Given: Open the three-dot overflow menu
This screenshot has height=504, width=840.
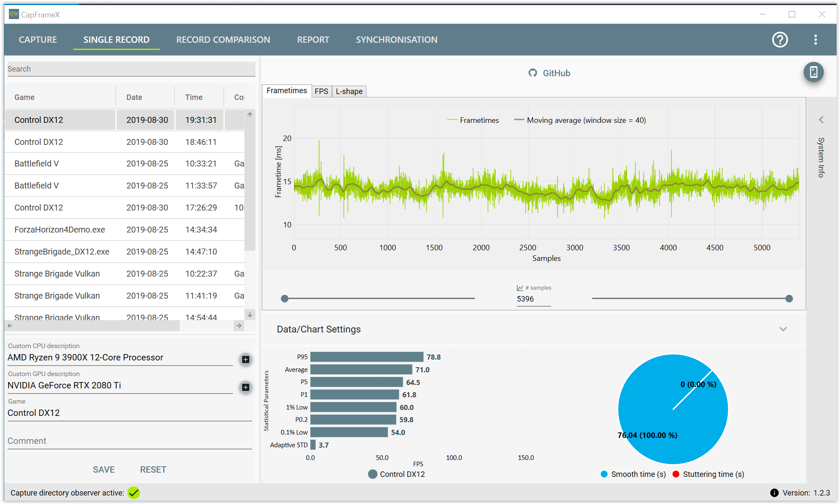Looking at the screenshot, I should coord(815,40).
